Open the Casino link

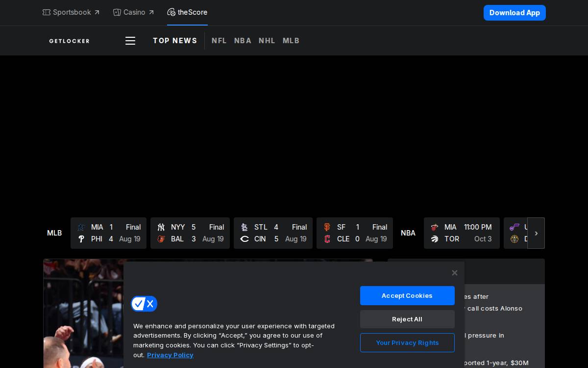click(x=133, y=12)
